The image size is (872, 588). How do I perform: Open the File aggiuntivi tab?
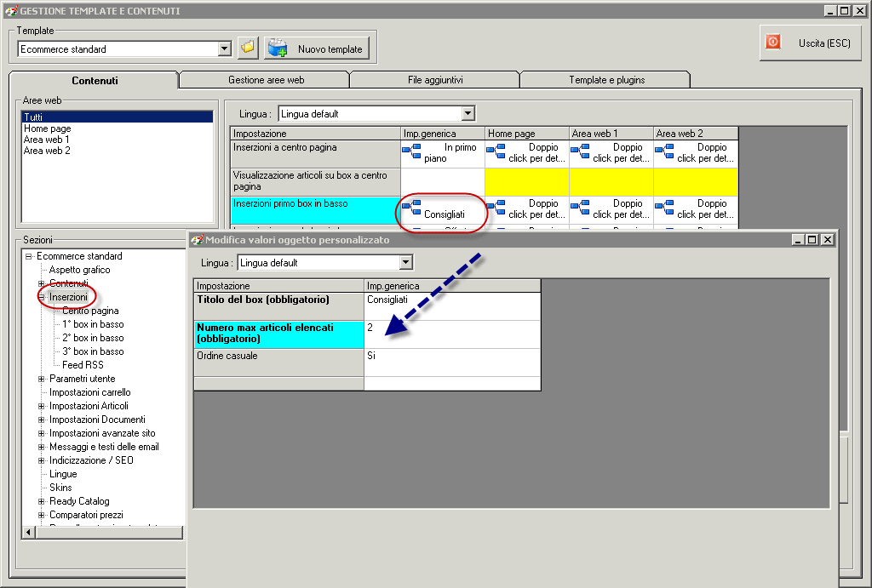435,80
